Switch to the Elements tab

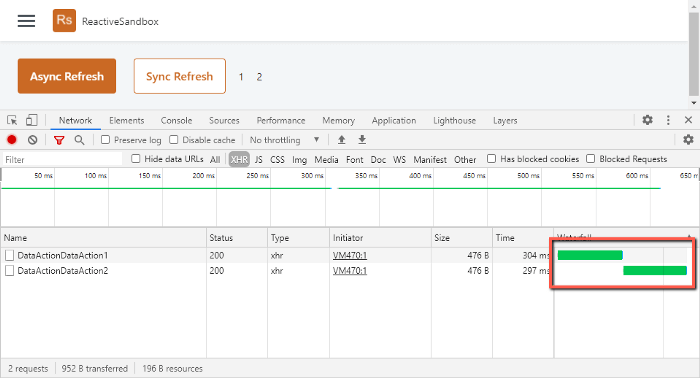coord(127,120)
